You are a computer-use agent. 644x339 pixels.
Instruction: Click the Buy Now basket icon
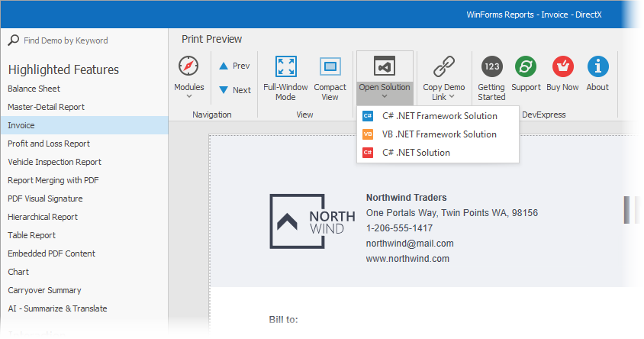pos(562,66)
